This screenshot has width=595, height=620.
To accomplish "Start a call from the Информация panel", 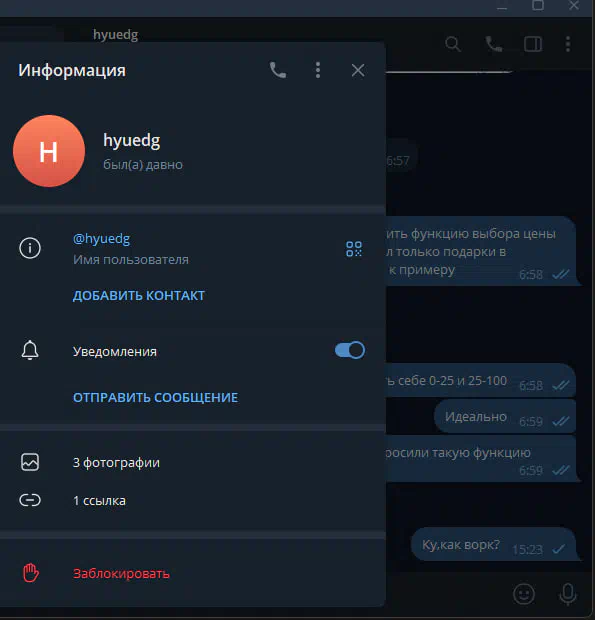I will [278, 70].
